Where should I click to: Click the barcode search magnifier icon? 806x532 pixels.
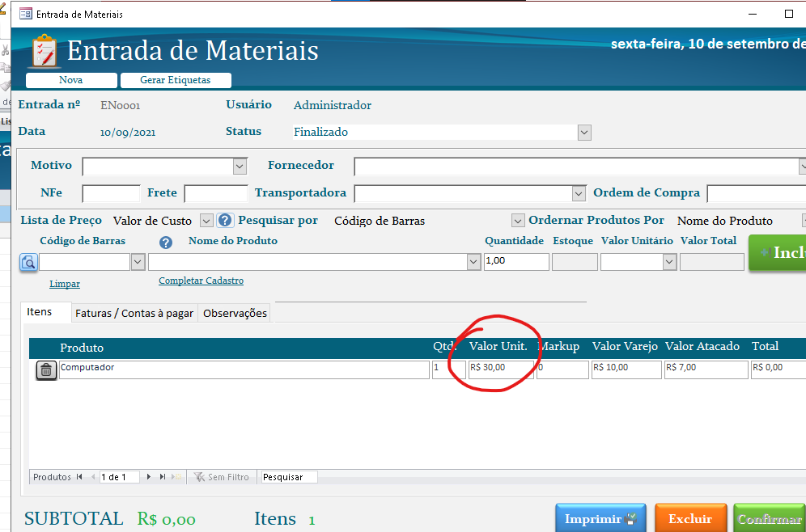(x=28, y=263)
